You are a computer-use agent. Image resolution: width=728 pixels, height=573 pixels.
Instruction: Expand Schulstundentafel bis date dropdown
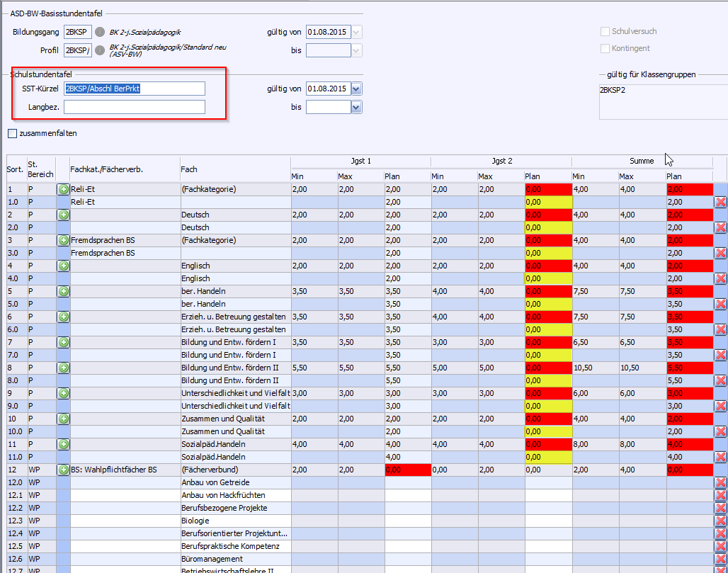tap(356, 107)
